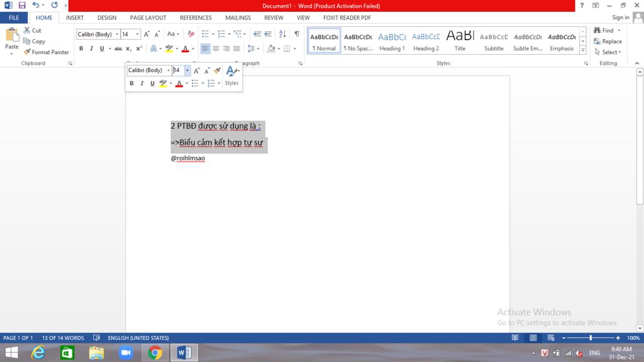644x362 pixels.
Task: Click the 100% zoom level
Action: [633, 337]
